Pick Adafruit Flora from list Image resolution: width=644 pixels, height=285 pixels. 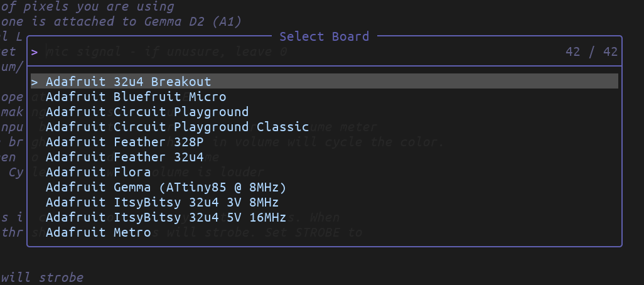pos(325,171)
